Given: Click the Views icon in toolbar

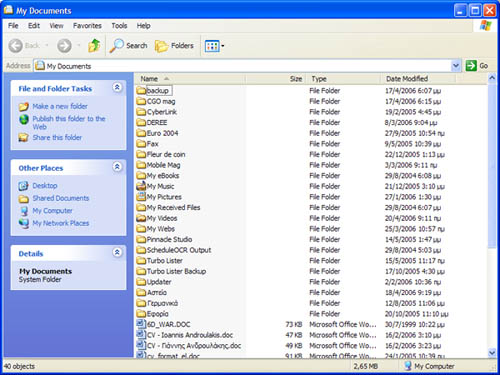Looking at the screenshot, I should (x=212, y=46).
